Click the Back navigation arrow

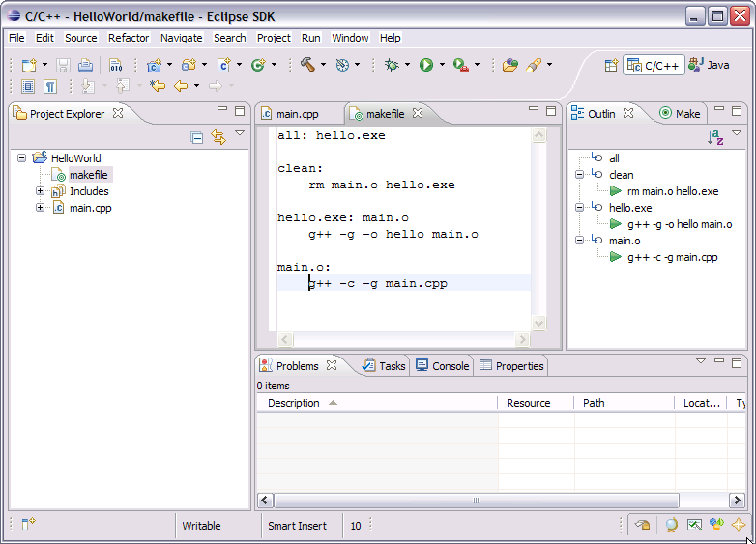(181, 86)
